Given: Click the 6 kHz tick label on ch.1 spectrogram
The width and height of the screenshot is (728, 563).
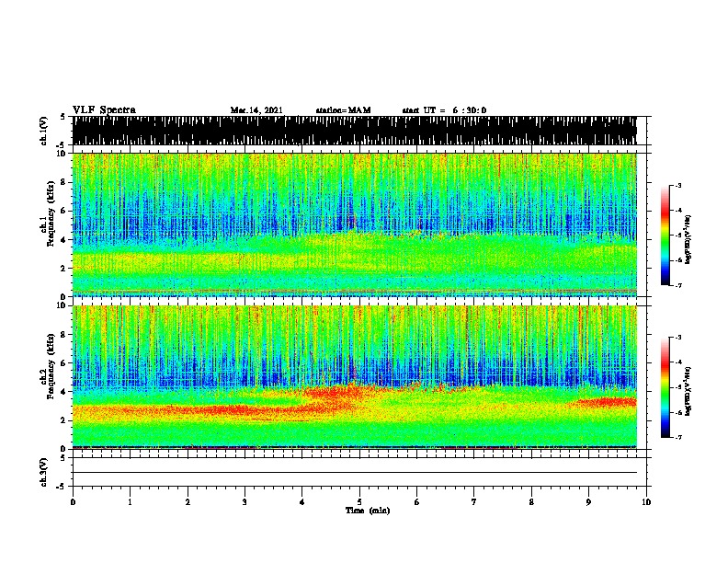Looking at the screenshot, I should pyautogui.click(x=64, y=211).
